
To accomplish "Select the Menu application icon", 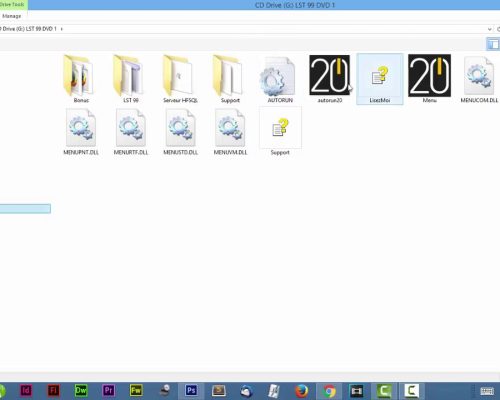I will pyautogui.click(x=429, y=75).
